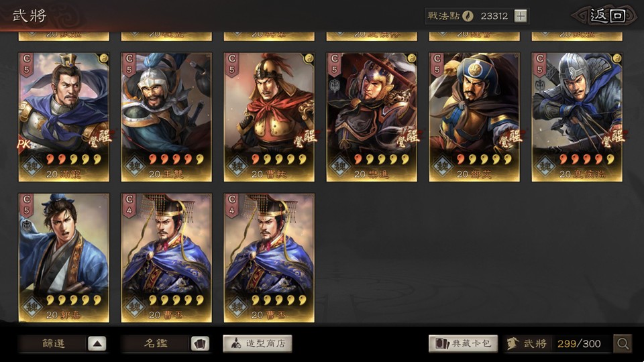Open the 造型商店 costume shop
This screenshot has height=362, width=644.
tap(258, 343)
